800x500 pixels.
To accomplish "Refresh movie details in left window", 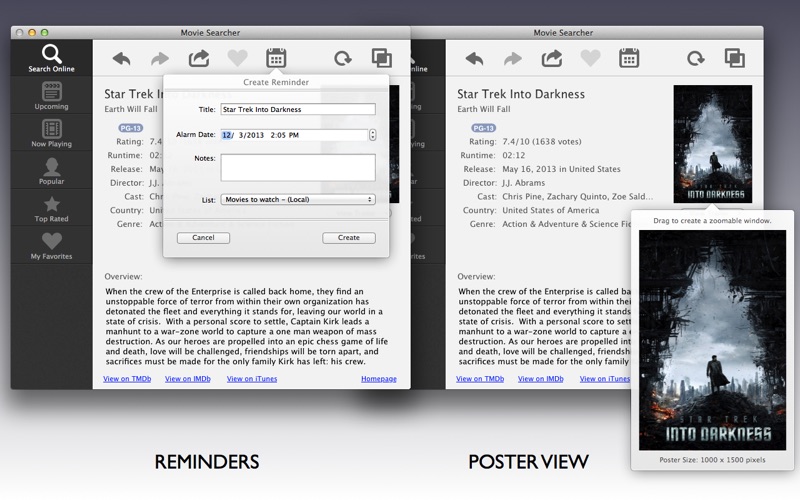I will [342, 59].
